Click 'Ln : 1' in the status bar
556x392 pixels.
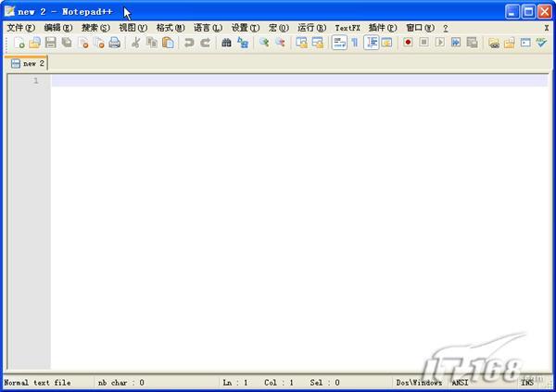[x=235, y=383]
